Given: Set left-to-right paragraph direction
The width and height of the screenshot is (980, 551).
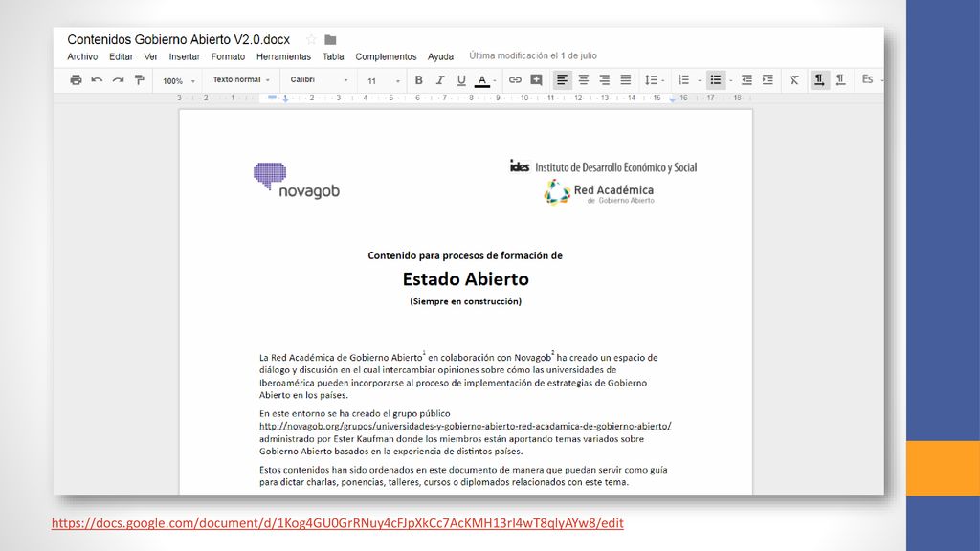Looking at the screenshot, I should [819, 80].
